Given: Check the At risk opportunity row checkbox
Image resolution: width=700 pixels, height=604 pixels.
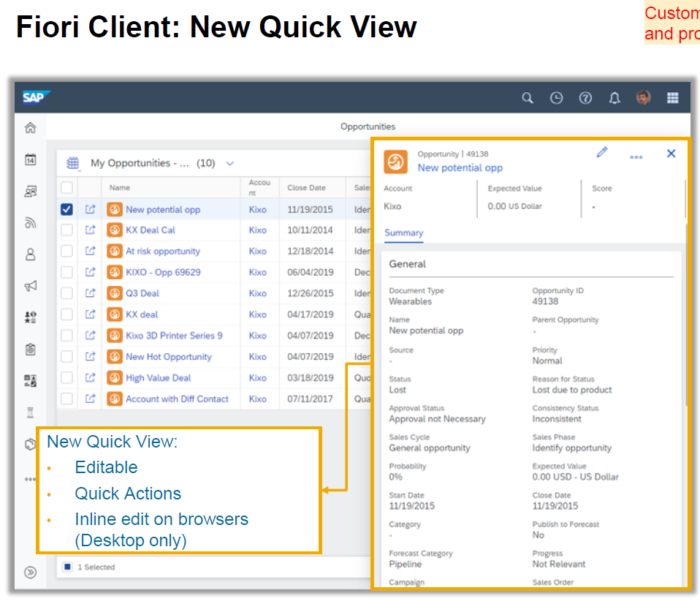Looking at the screenshot, I should 67,251.
